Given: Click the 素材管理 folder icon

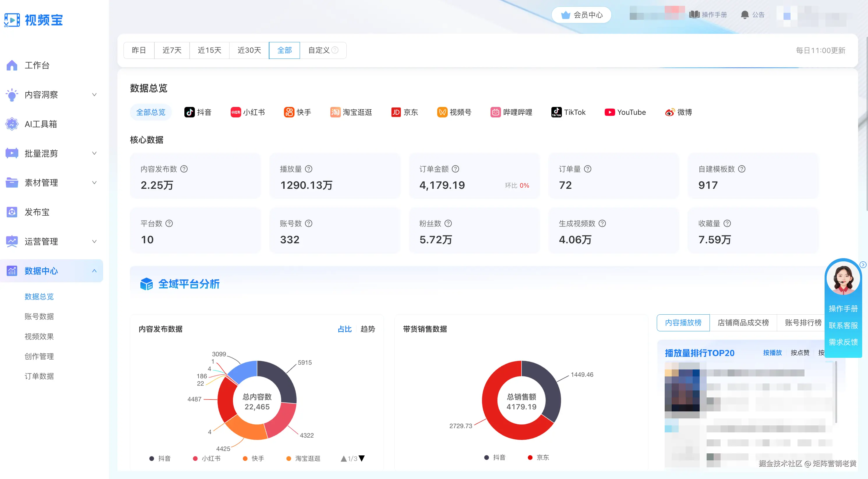Looking at the screenshot, I should [x=12, y=183].
